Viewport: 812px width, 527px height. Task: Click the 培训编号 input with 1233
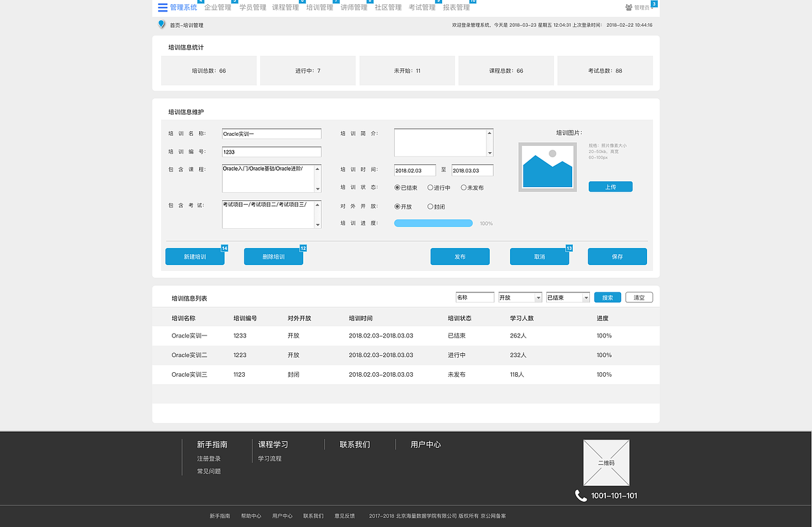272,152
